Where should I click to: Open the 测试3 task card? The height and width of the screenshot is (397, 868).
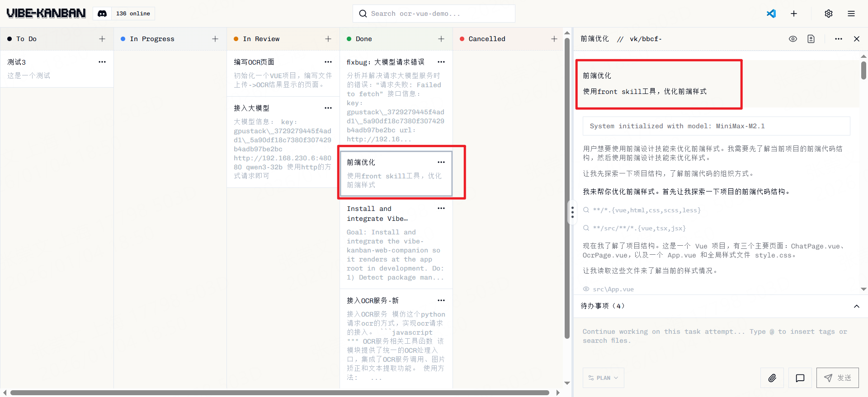(x=57, y=69)
